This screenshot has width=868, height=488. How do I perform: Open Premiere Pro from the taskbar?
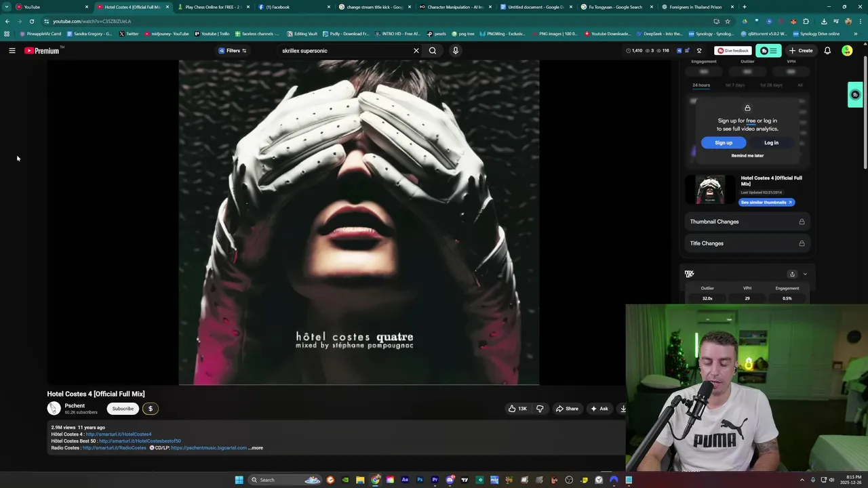click(x=435, y=480)
